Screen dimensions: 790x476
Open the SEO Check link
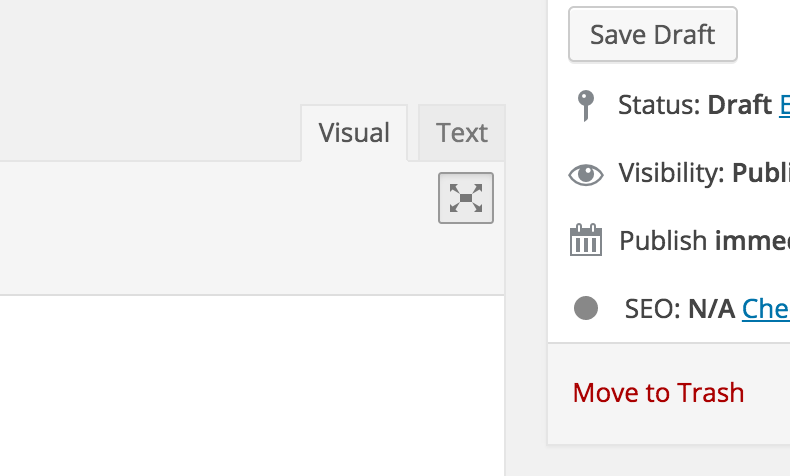coord(766,308)
